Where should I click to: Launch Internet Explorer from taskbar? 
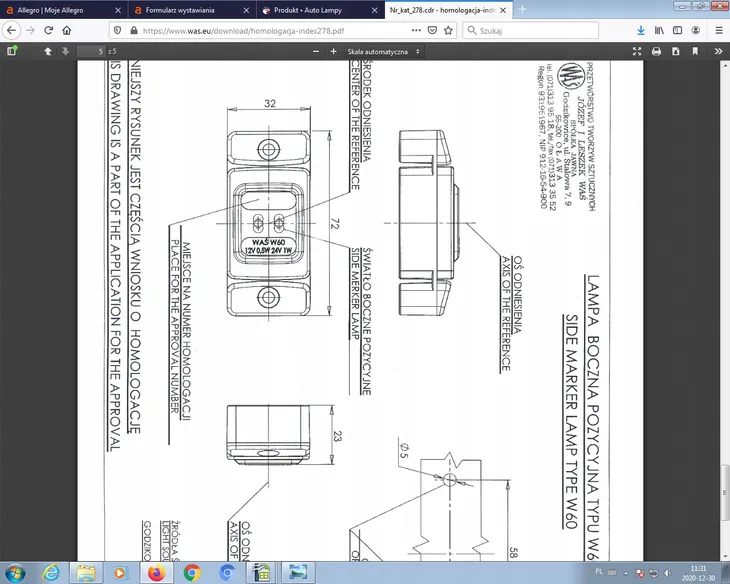pos(51,572)
